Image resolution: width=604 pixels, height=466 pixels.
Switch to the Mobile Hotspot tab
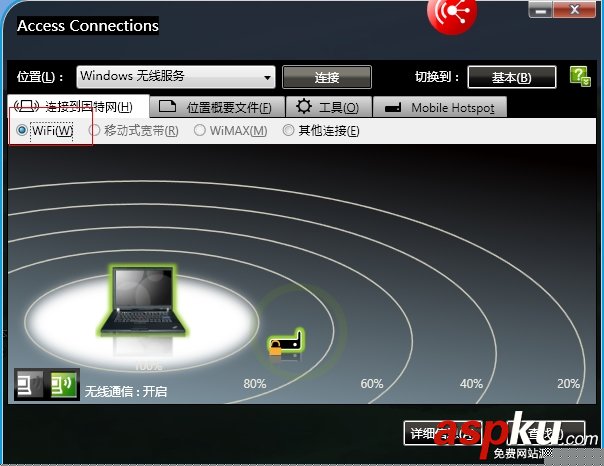tap(440, 107)
